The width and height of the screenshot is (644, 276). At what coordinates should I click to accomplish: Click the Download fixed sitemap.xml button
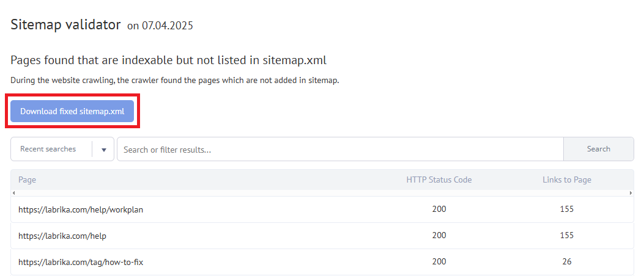pyautogui.click(x=72, y=111)
